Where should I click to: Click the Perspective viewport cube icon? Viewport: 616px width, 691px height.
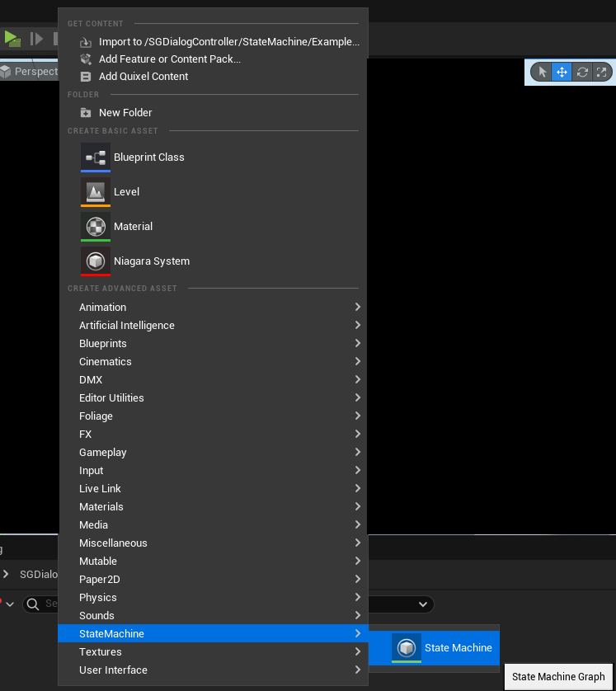(x=6, y=72)
